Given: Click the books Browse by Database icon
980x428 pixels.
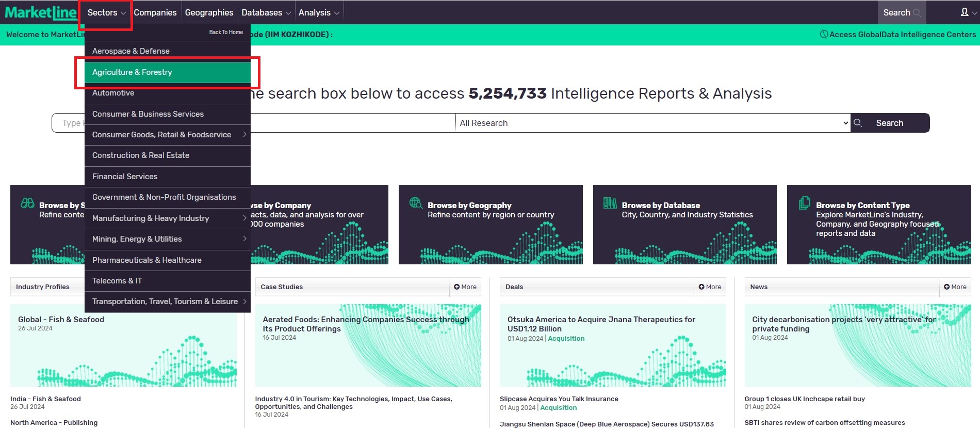Looking at the screenshot, I should tap(610, 203).
